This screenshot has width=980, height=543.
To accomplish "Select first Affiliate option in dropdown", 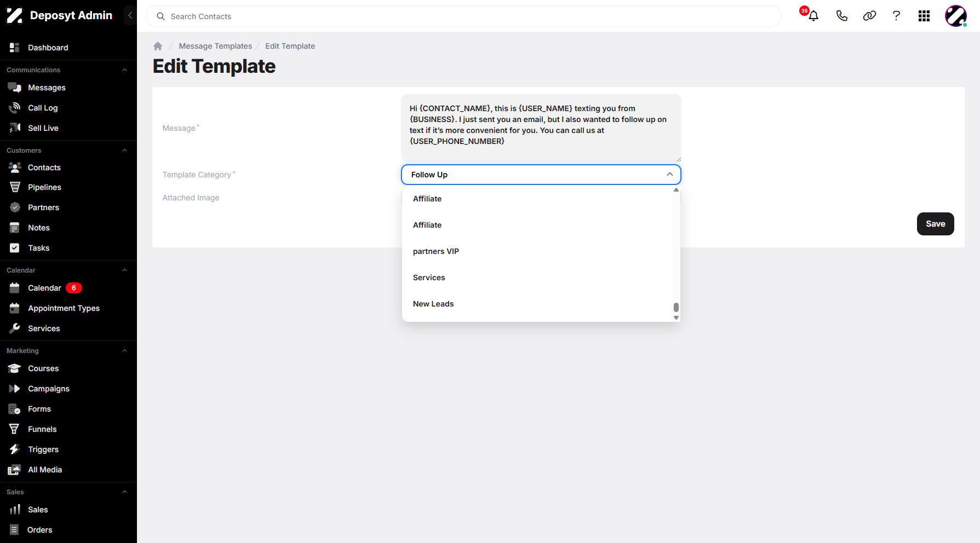I will point(537,199).
